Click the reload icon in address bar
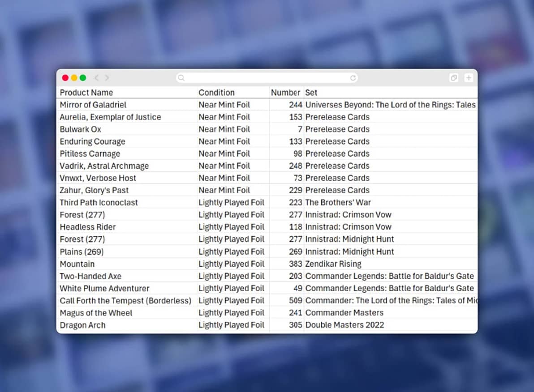 pyautogui.click(x=353, y=78)
